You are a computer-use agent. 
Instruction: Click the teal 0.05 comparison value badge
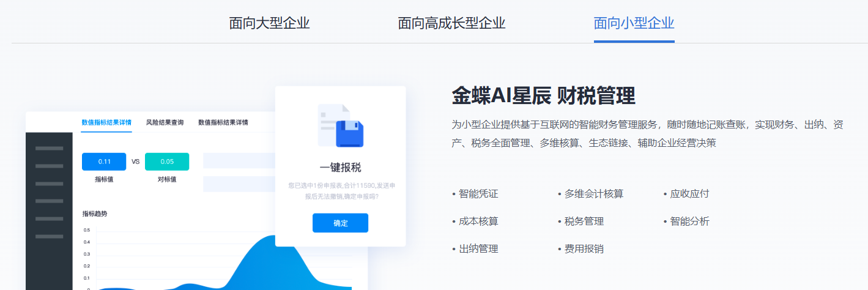click(x=167, y=162)
